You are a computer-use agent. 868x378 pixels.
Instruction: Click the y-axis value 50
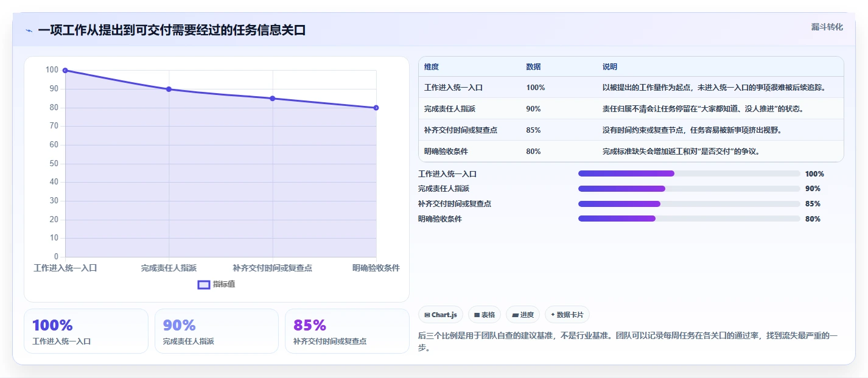(54, 163)
